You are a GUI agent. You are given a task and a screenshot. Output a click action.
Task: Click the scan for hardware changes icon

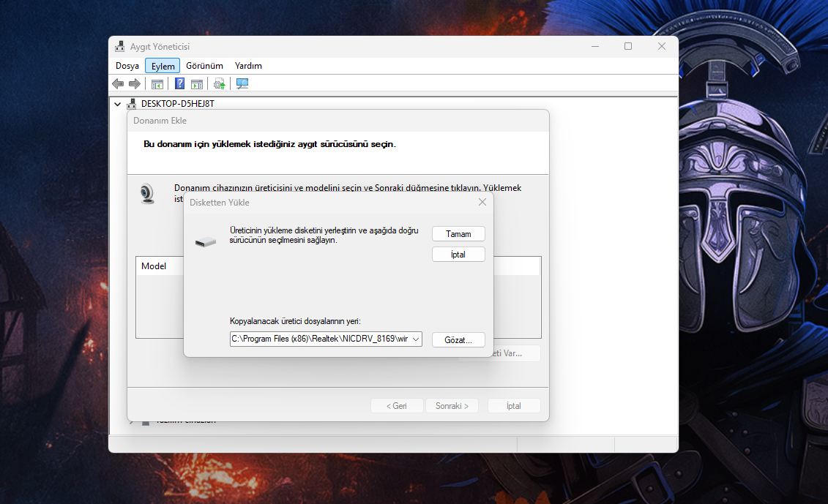tap(242, 83)
